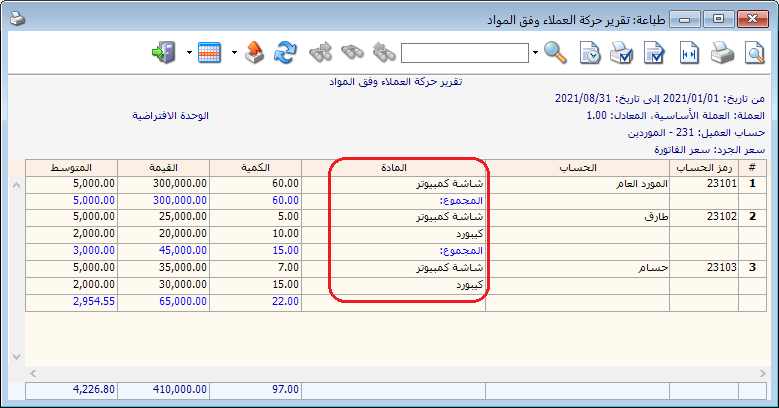779x408 pixels.
Task: Click find next binoculars icon
Action: click(x=320, y=53)
